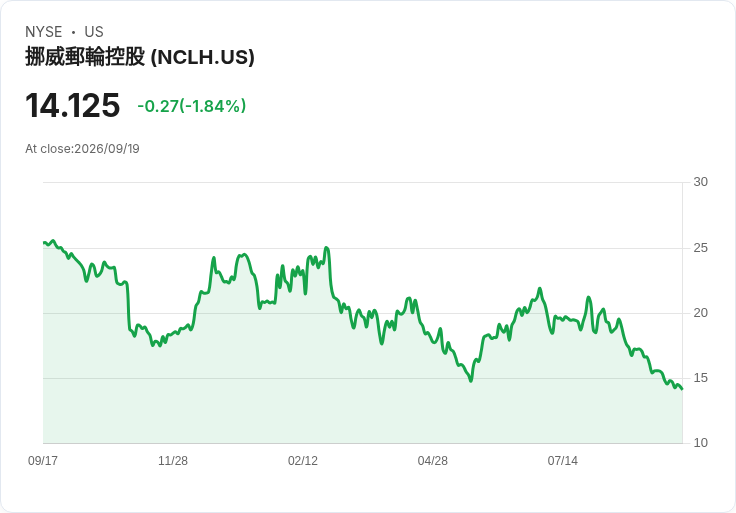Click the 30 y-axis label
736x513 pixels.
coord(700,182)
